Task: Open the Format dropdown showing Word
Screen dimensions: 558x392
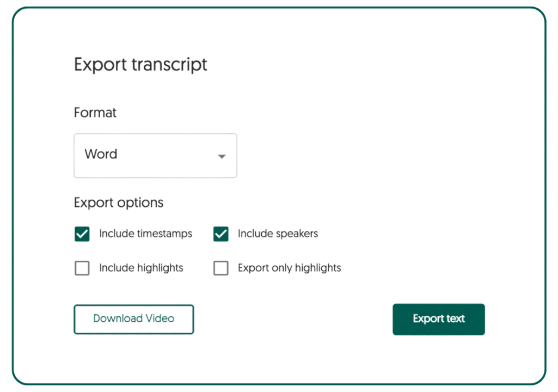Action: tap(155, 155)
